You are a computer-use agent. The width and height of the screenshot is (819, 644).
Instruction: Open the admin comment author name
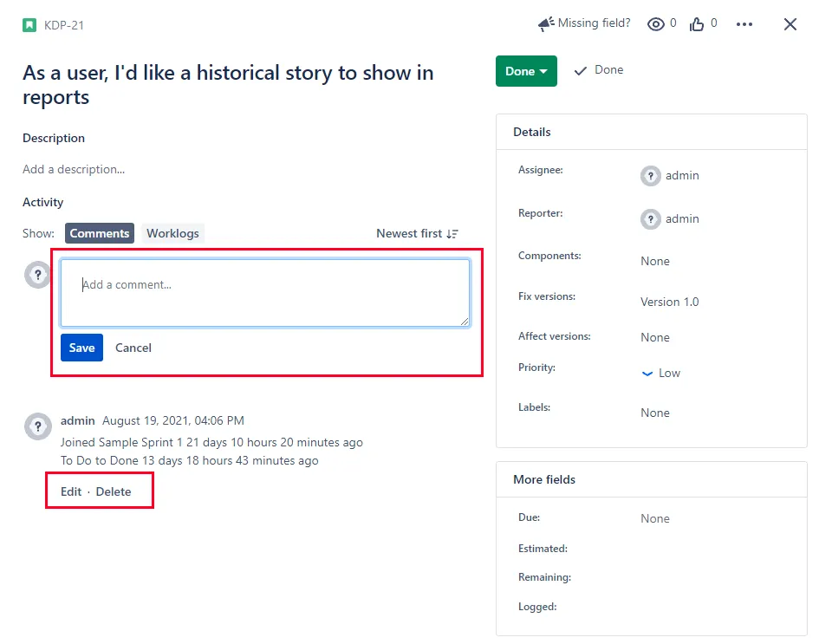[x=78, y=420]
